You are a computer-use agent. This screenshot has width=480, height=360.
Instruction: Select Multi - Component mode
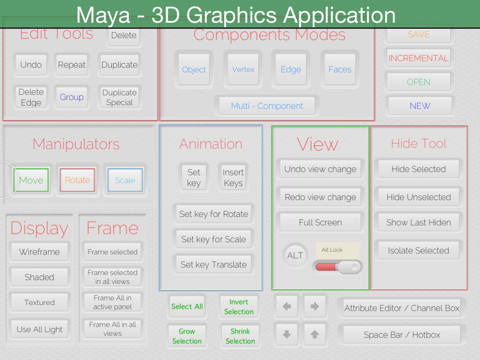tap(267, 106)
